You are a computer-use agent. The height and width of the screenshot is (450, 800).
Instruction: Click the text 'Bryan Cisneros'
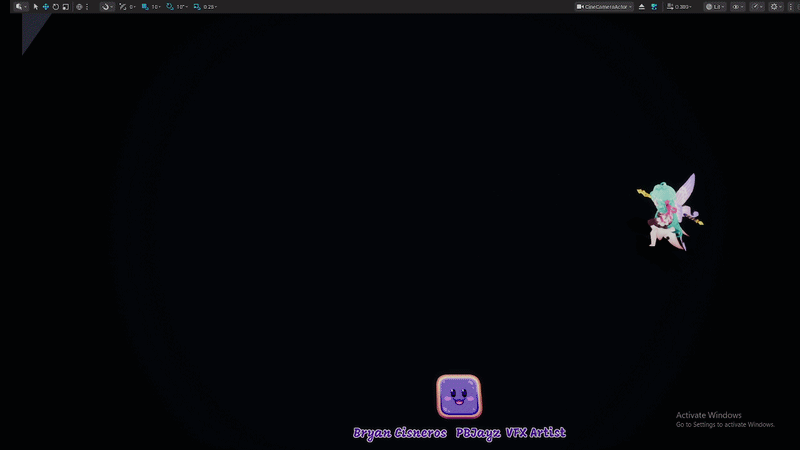pos(399,433)
